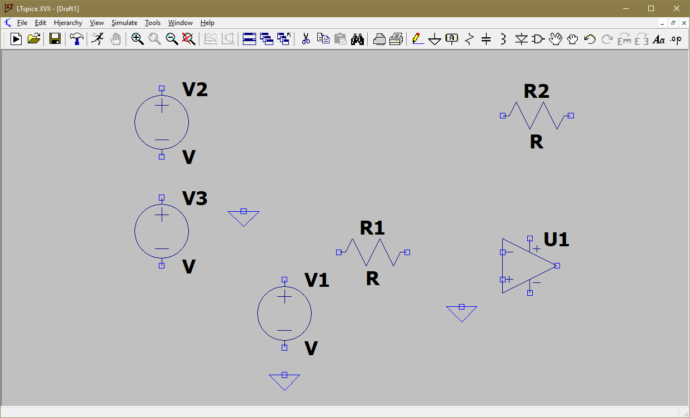Click the Text tool Aa button
The height and width of the screenshot is (418, 690).
point(658,39)
